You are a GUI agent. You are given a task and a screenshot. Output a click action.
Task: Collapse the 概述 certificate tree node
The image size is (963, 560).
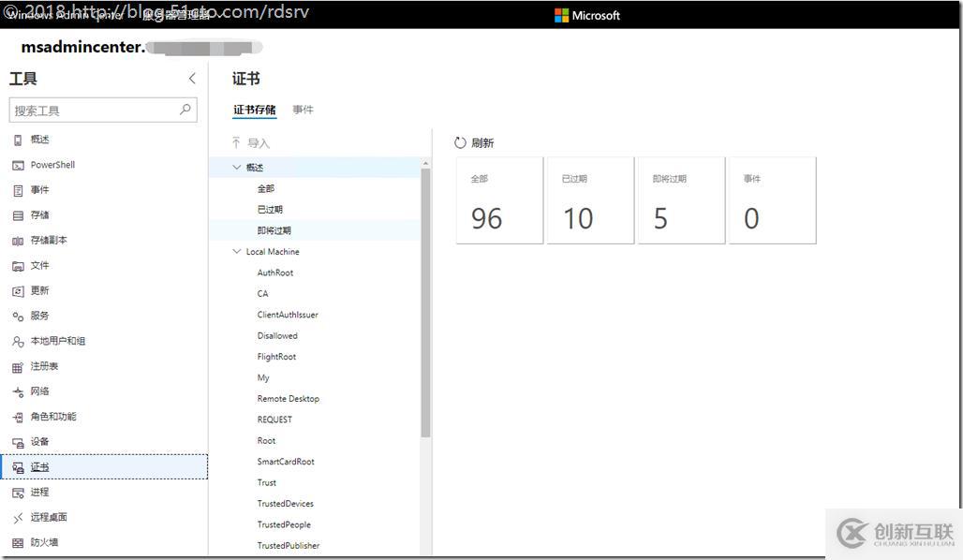click(x=236, y=167)
